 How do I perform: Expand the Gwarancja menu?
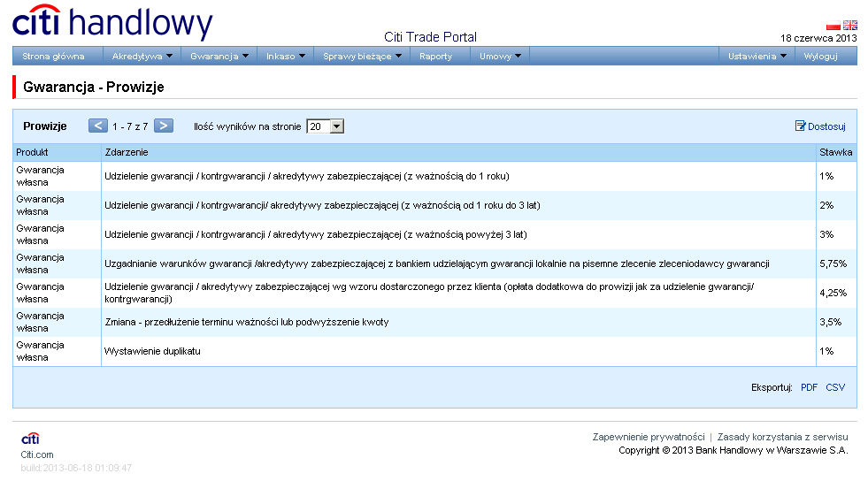219,57
